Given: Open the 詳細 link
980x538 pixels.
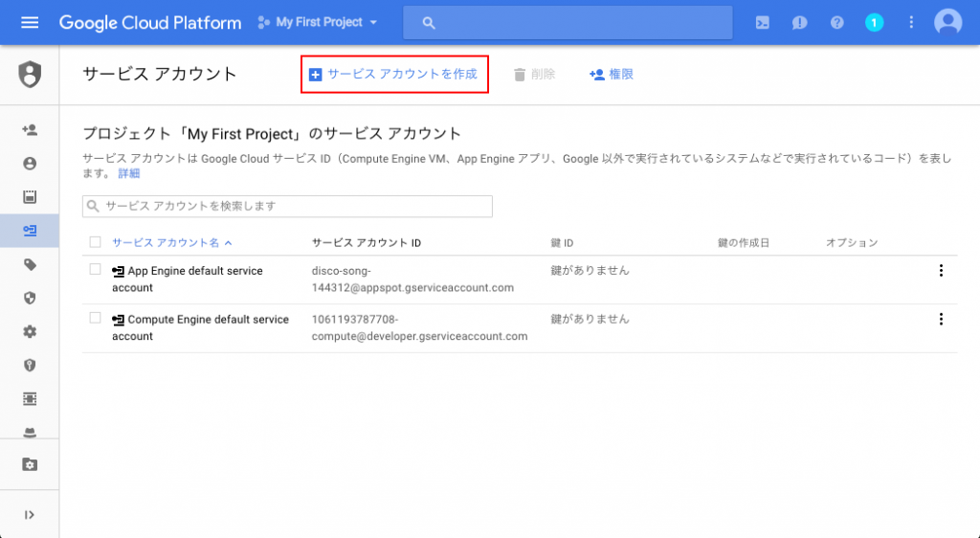Looking at the screenshot, I should [129, 173].
